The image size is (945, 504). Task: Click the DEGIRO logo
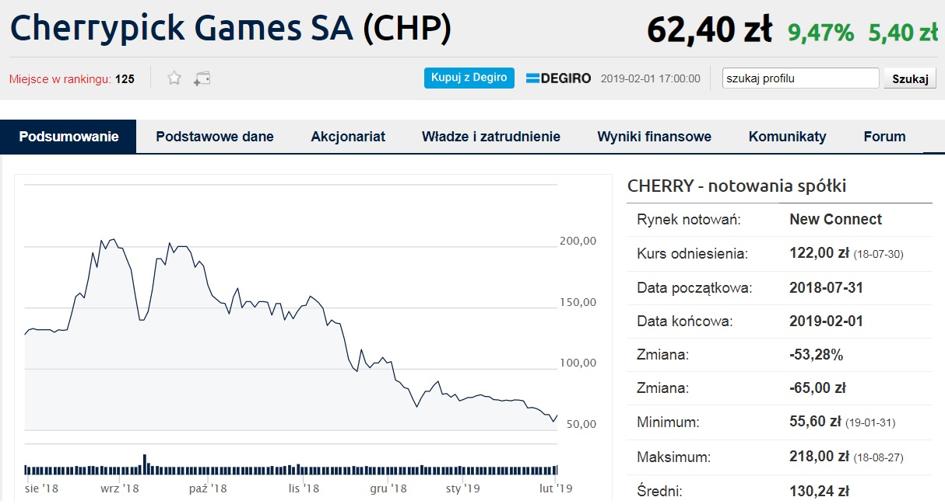click(x=558, y=78)
